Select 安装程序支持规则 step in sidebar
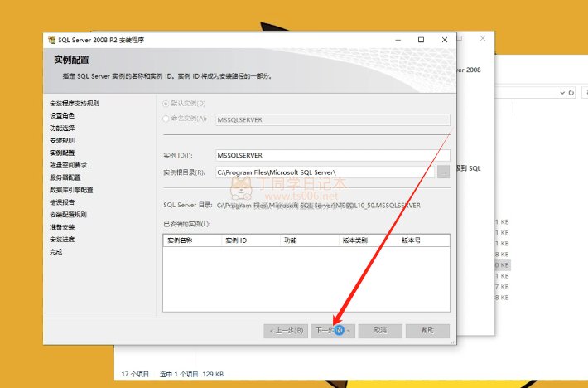588x388 pixels. point(75,103)
